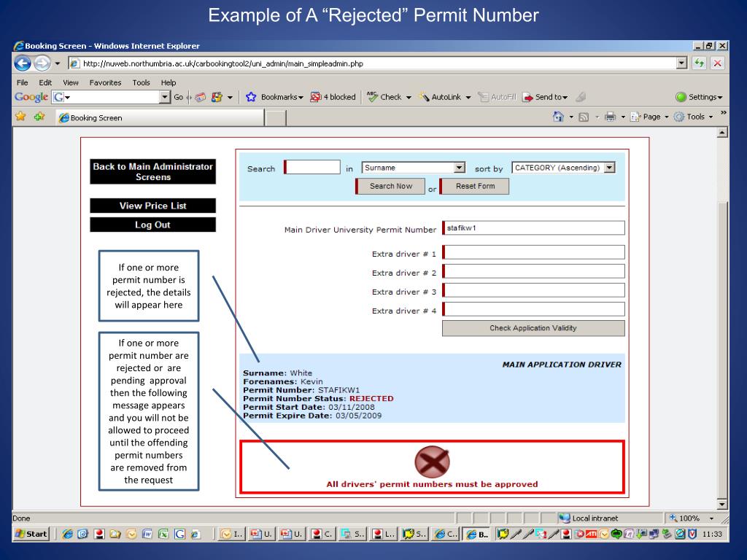Click the AutoFill toolbar item
Image resolution: width=747 pixels, height=560 pixels.
coord(498,97)
